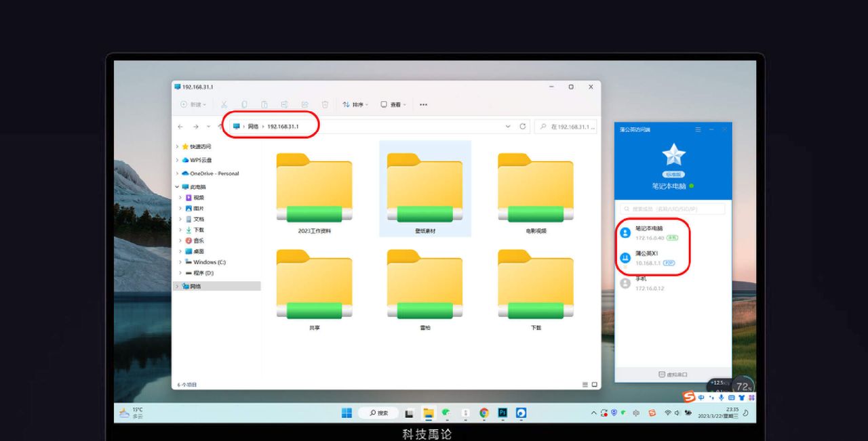Open Task View on the taskbar

pos(410,413)
